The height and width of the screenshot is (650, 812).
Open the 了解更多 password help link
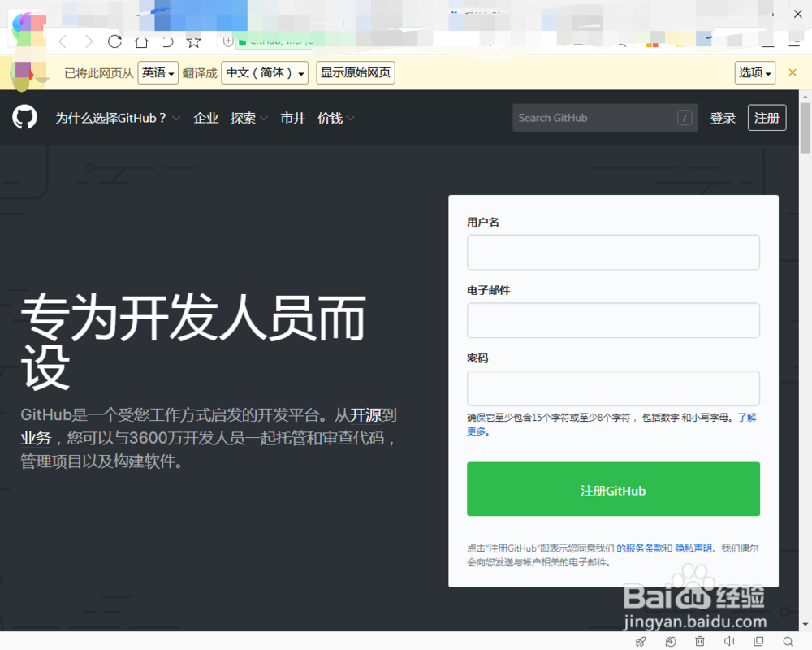click(747, 418)
